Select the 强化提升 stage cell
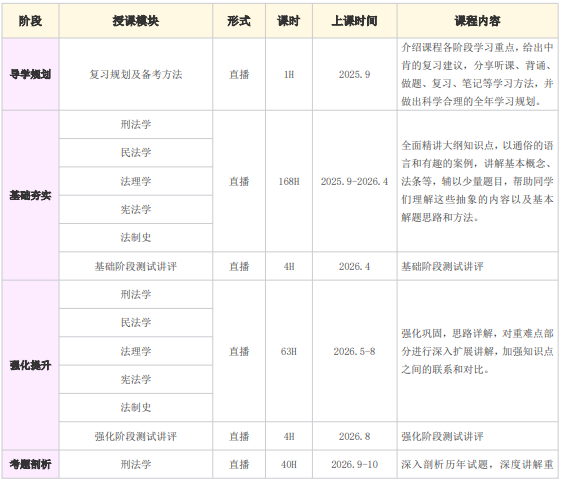Viewport: 564px width, 484px height. [31, 365]
